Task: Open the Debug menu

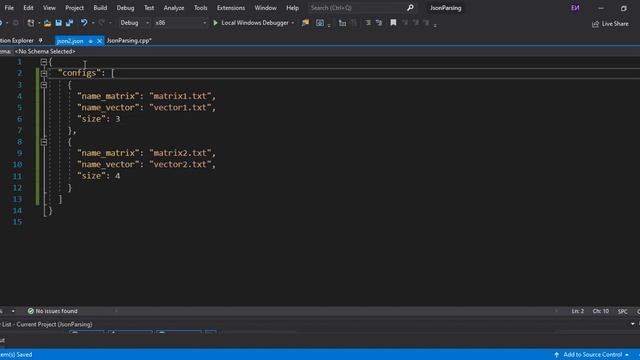Action: point(125,8)
